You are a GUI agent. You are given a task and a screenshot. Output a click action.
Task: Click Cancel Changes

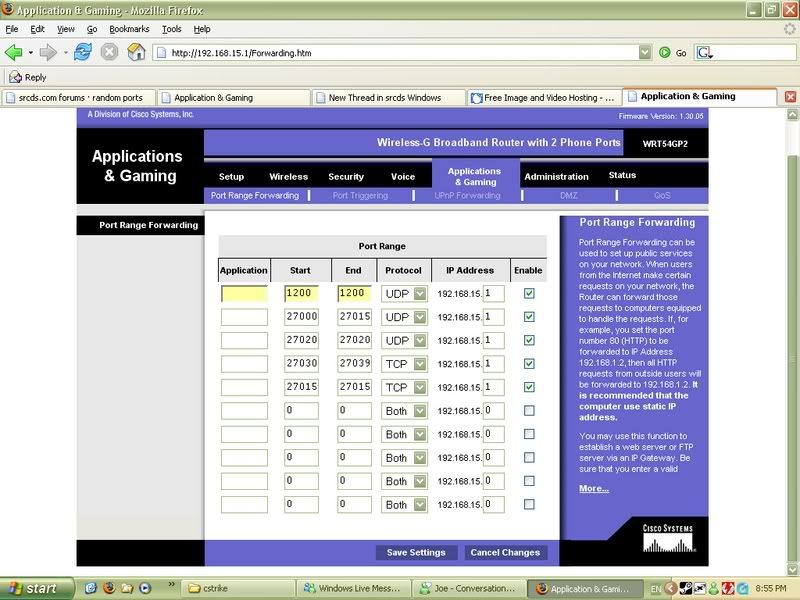505,553
